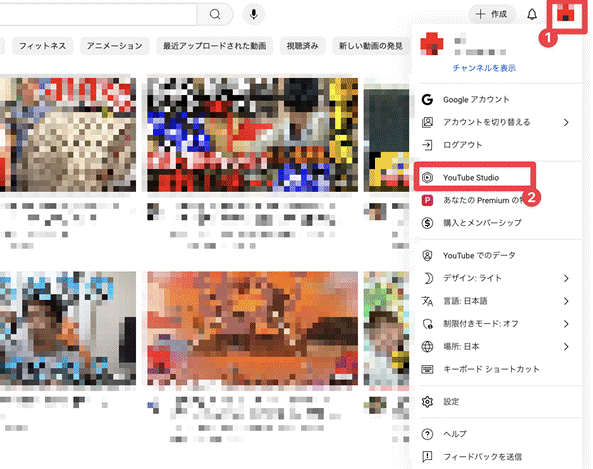Viewport: 593px width, 469px height.
Task: Open 購入とメンバーシップ
Action: [482, 223]
